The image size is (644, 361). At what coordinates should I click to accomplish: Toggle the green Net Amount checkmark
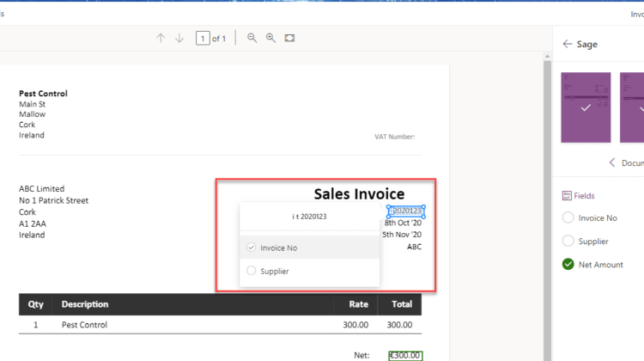(x=568, y=264)
